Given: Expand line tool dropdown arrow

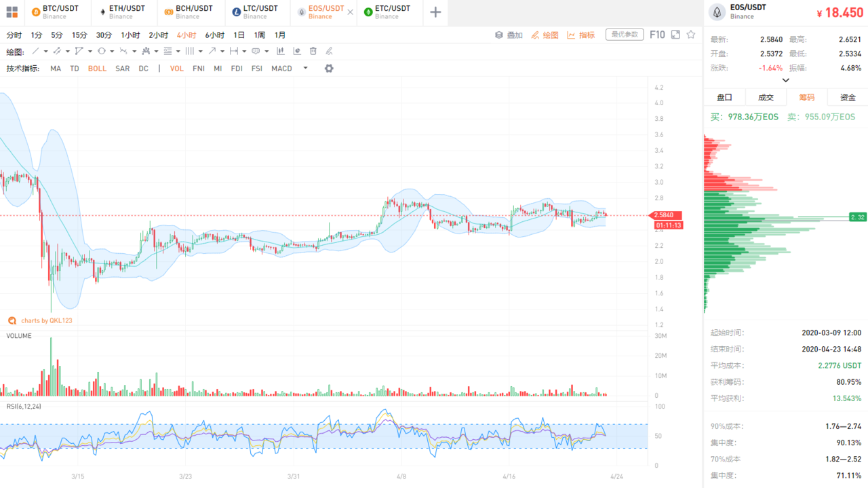Looking at the screenshot, I should [x=46, y=52].
